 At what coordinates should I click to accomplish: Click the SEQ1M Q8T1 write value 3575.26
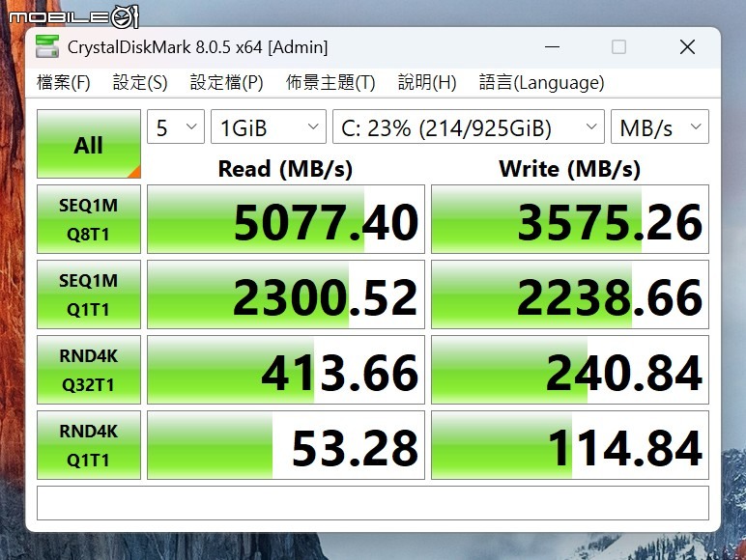click(570, 219)
